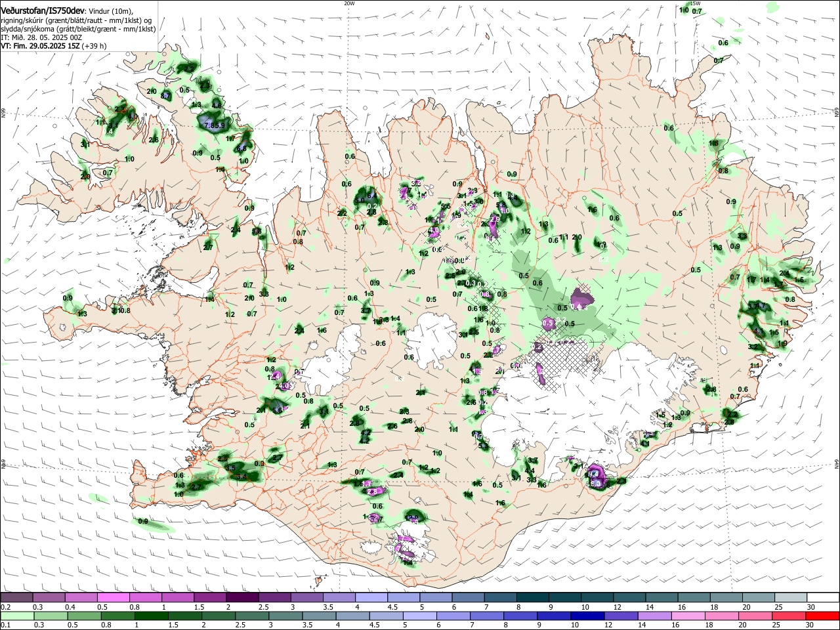
Task: Pick the top-row swatch between 1 and 1.5
Action: [x=178, y=598]
